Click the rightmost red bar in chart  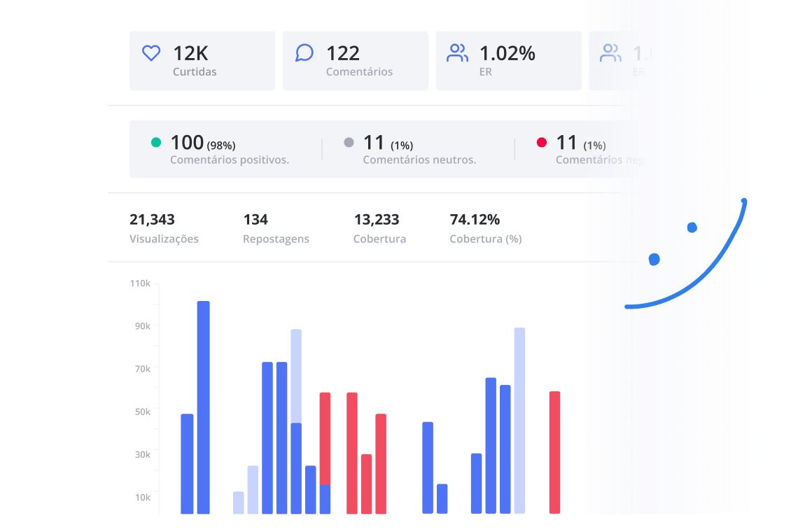pyautogui.click(x=554, y=451)
